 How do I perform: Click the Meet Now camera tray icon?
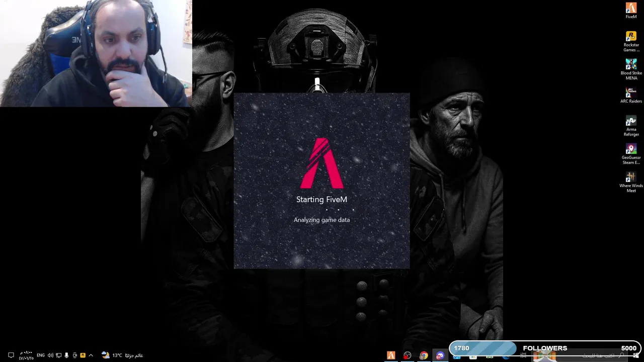(x=75, y=355)
